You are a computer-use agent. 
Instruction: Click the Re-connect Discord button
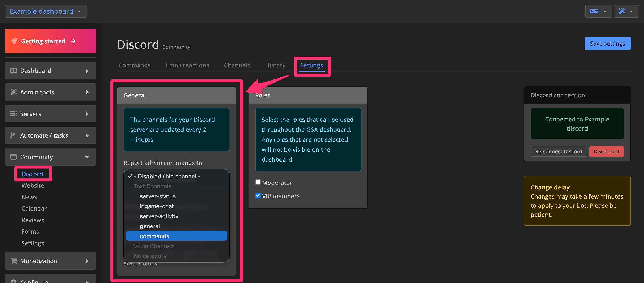[x=559, y=151]
